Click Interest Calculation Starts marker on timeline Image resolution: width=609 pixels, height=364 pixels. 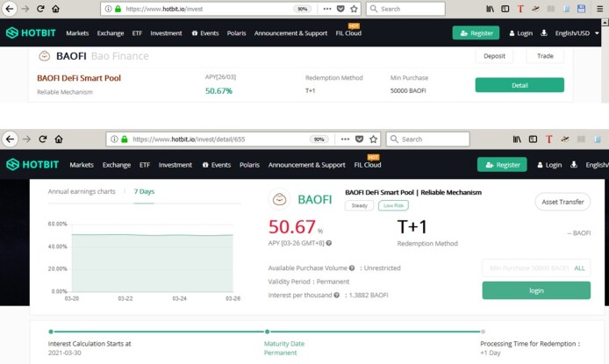[x=51, y=332]
